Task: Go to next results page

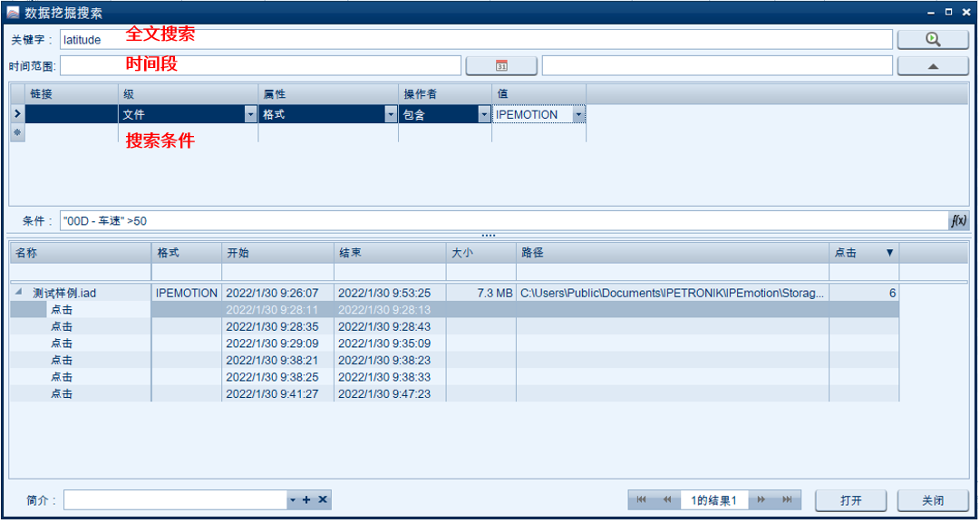Action: click(762, 499)
